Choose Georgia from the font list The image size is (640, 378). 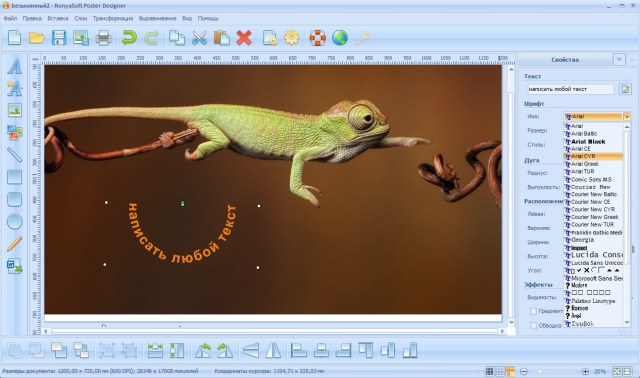(x=593, y=240)
